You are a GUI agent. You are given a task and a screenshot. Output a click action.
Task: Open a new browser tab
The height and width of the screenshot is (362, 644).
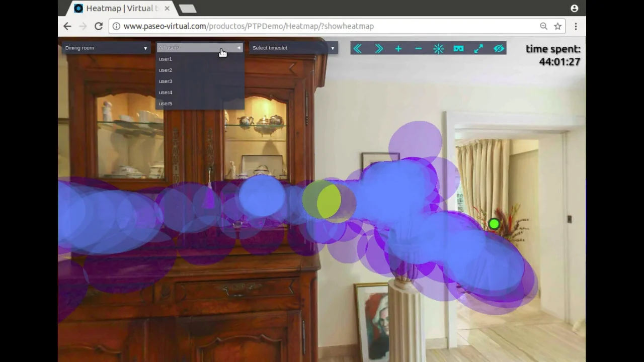187,9
